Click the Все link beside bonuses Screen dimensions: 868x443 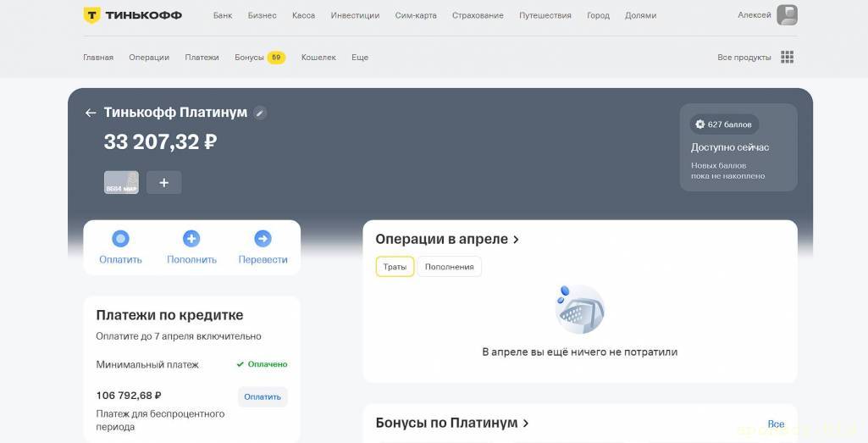[x=776, y=424]
